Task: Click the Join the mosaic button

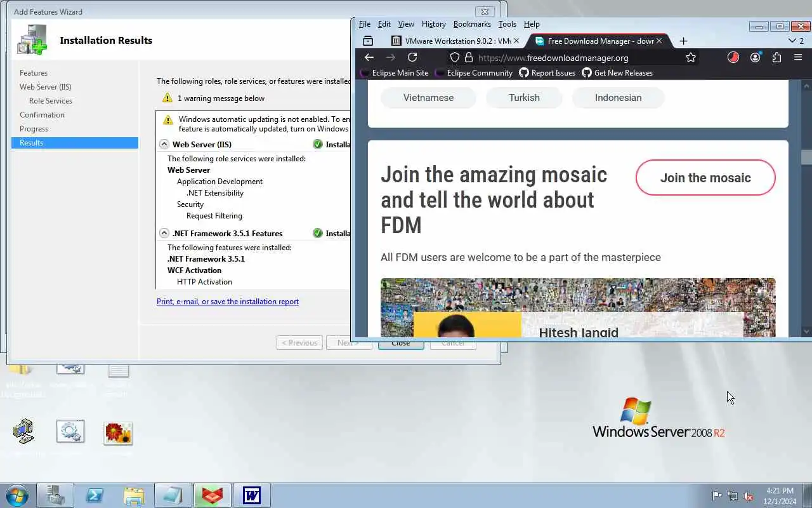Action: 705,178
